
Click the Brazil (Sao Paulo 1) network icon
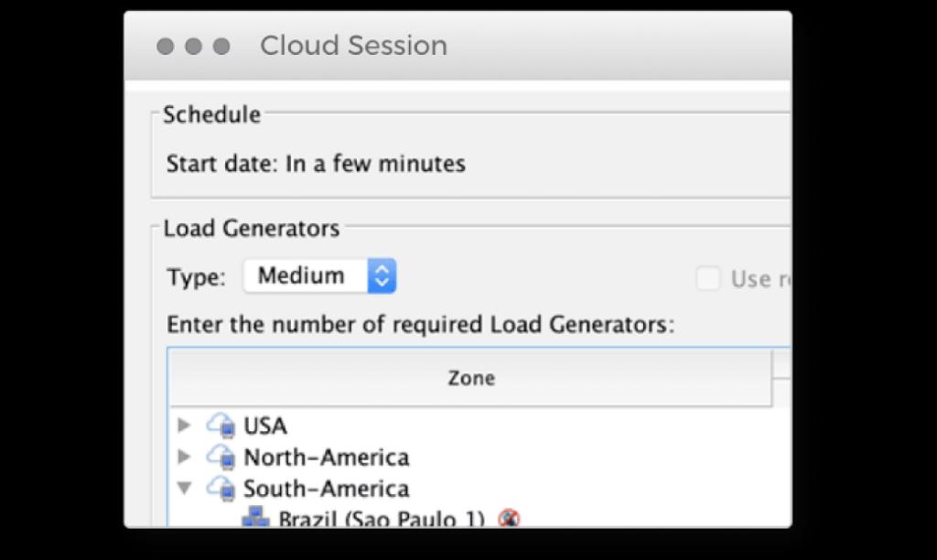click(x=255, y=519)
